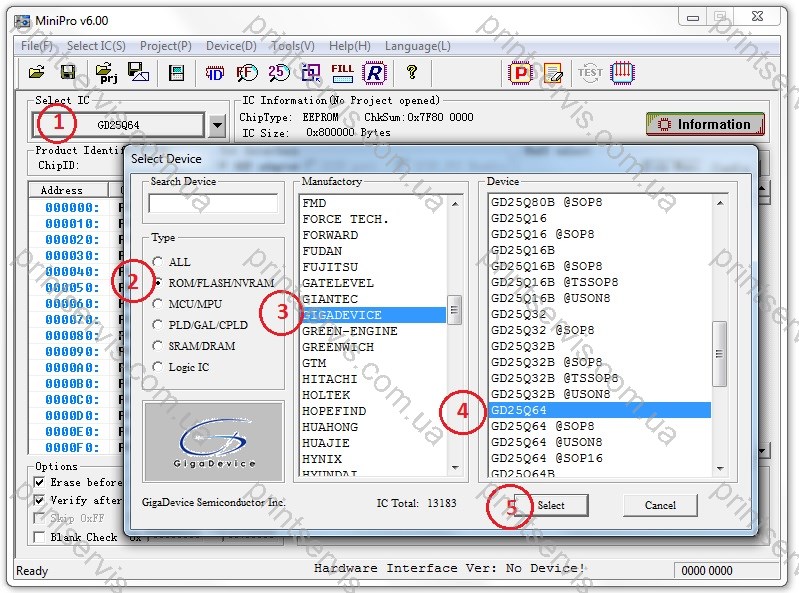Open the File(F) menu
The image size is (799, 593).
(x=37, y=46)
